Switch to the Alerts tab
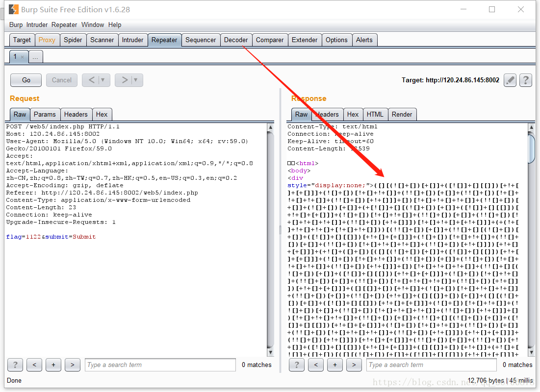The image size is (540, 392). (x=364, y=40)
